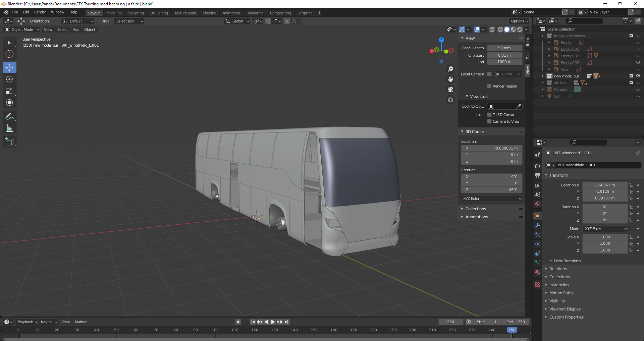
Task: Open the Render properties tab
Action: (538, 166)
